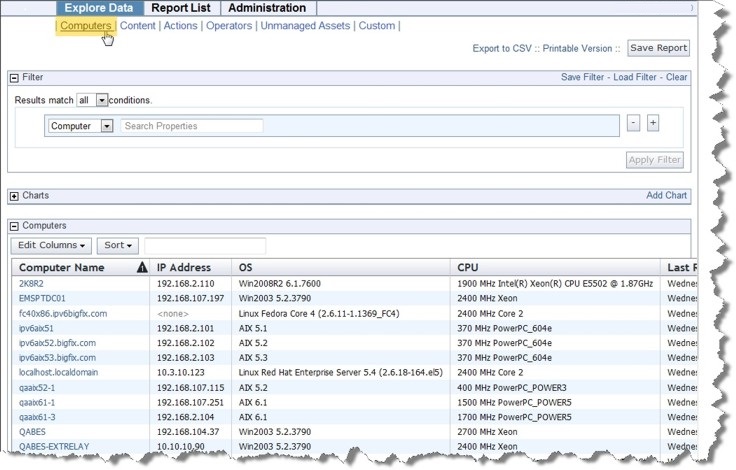Open the 2K8R2 computer link
736x470 pixels.
click(x=31, y=284)
